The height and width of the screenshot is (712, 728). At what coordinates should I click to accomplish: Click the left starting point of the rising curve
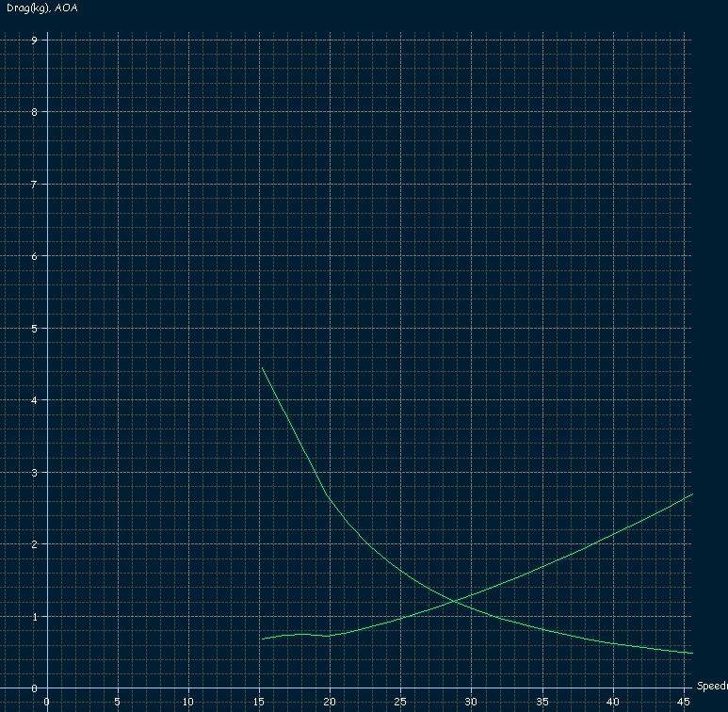pos(262,639)
